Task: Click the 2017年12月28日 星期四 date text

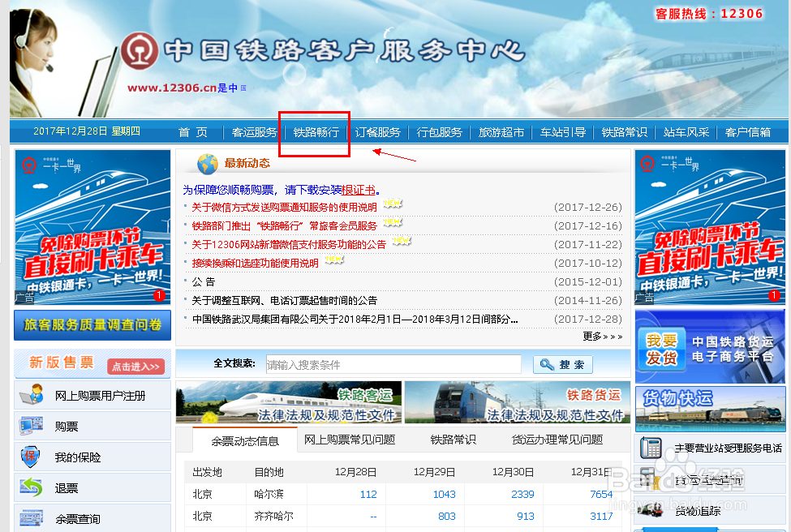Action: (87, 131)
